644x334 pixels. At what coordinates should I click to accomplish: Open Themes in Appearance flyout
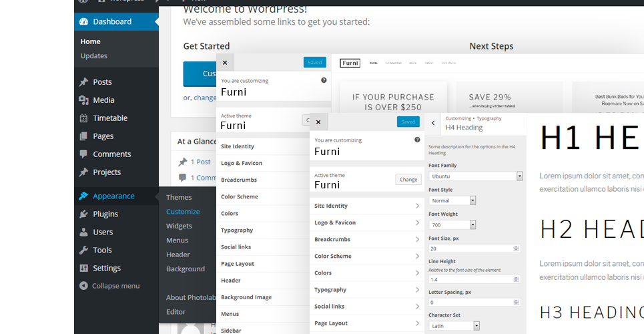click(179, 198)
